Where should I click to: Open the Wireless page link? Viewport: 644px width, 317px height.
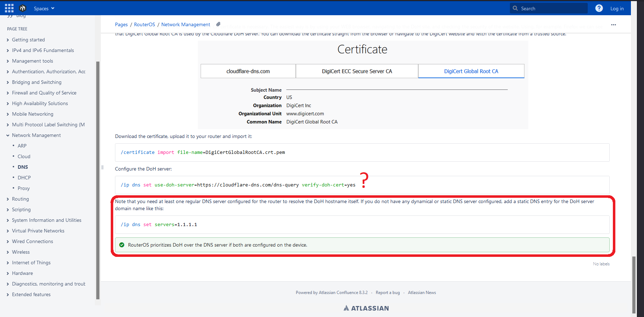click(21, 252)
